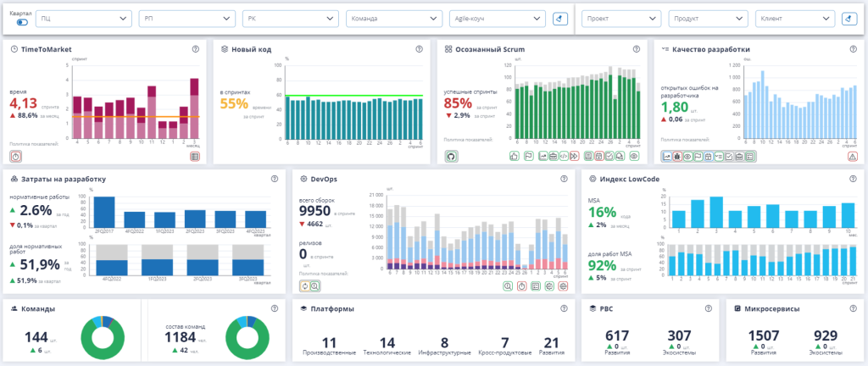
Task: Click the code brackets icon in Осознанный Scrum
Action: [x=564, y=156]
